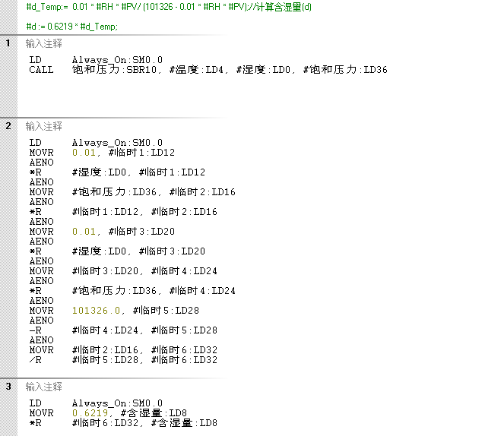The width and height of the screenshot is (504, 436).
Task: Click the 0.6219 constant in network 3
Action: point(90,413)
